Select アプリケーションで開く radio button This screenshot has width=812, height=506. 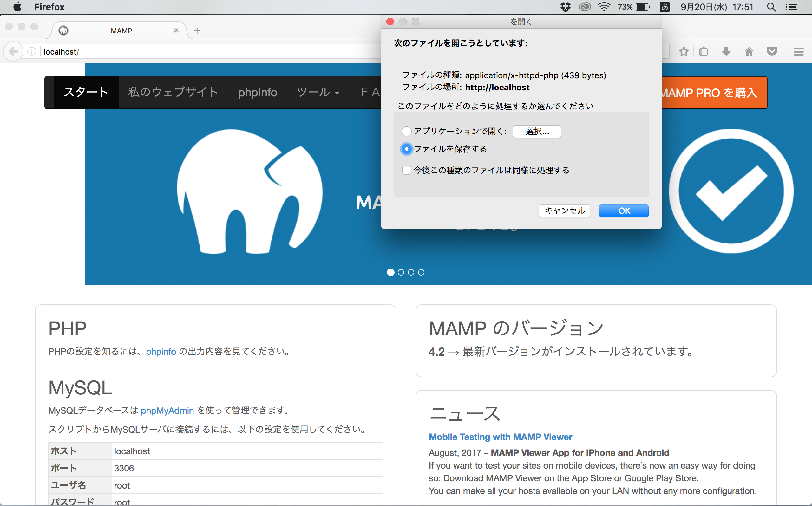pyautogui.click(x=406, y=131)
